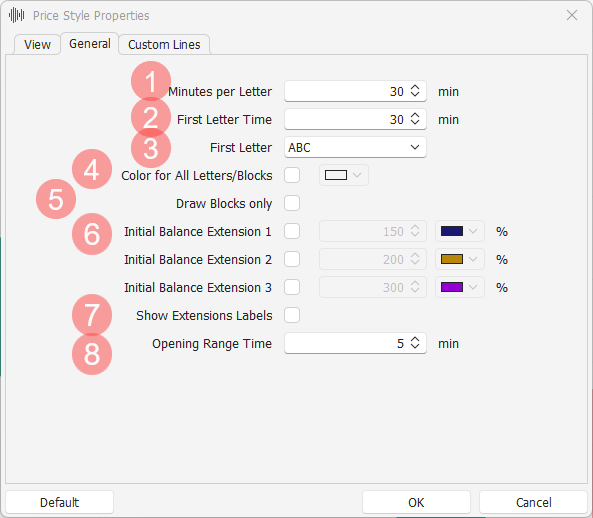593x518 pixels.
Task: Enable Initial Balance Extension 2 checkbox
Action: click(292, 259)
